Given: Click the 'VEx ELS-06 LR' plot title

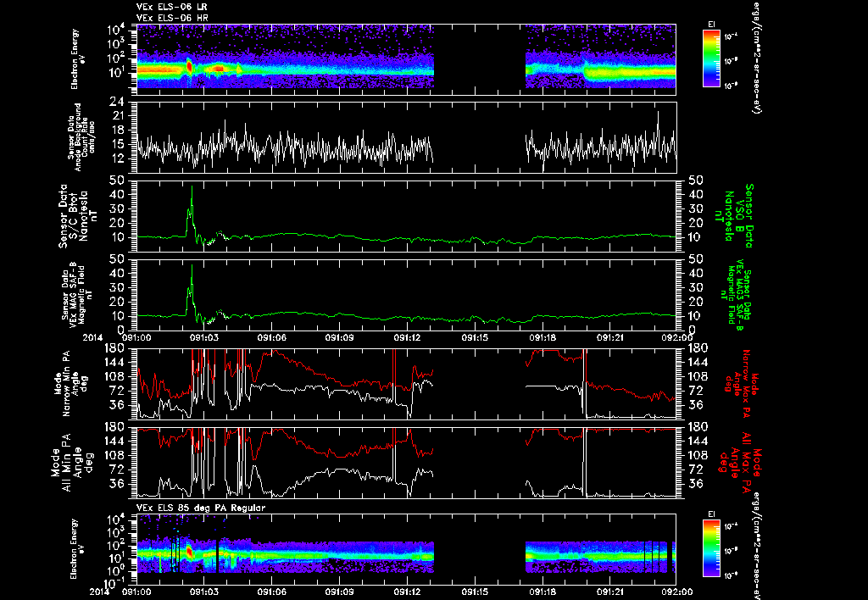Looking at the screenshot, I should [x=171, y=7].
